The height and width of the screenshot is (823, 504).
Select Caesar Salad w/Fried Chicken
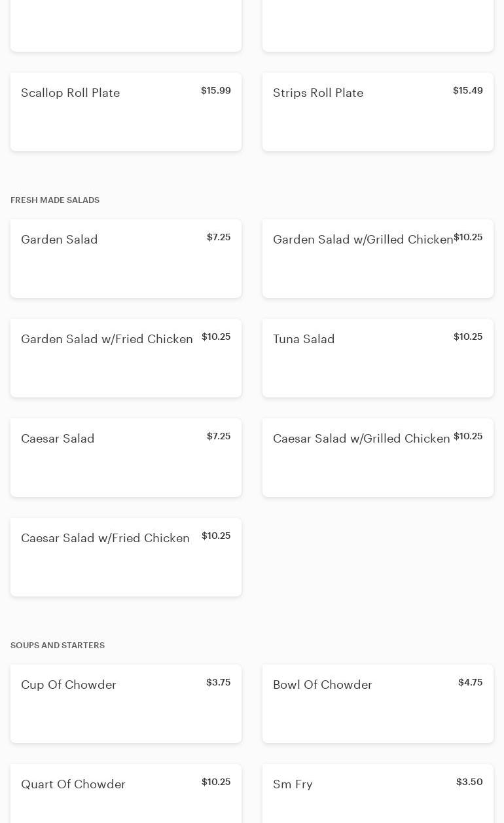tap(126, 557)
